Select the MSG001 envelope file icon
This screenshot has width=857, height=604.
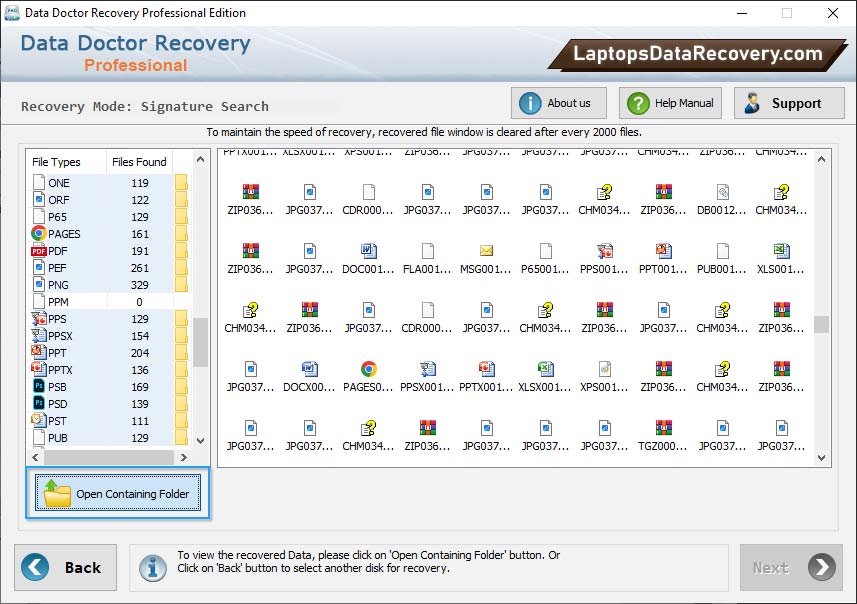point(486,250)
